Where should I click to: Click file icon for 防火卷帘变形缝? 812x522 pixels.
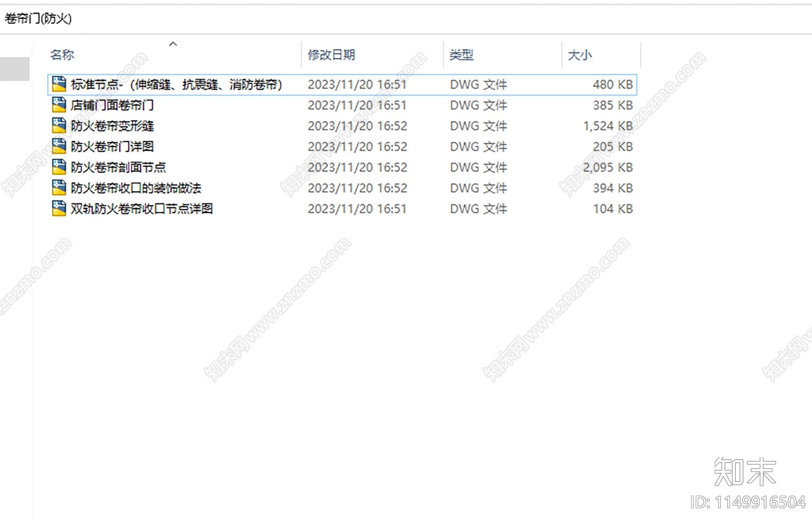click(x=59, y=126)
